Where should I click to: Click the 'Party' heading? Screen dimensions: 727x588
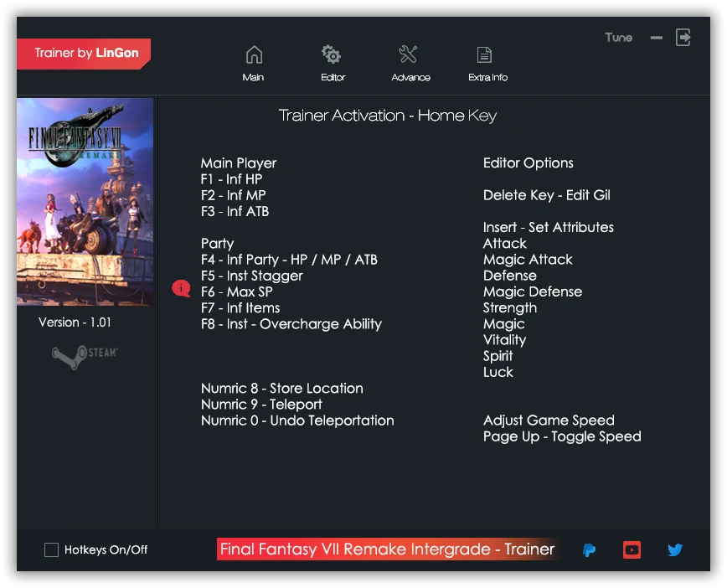point(218,244)
